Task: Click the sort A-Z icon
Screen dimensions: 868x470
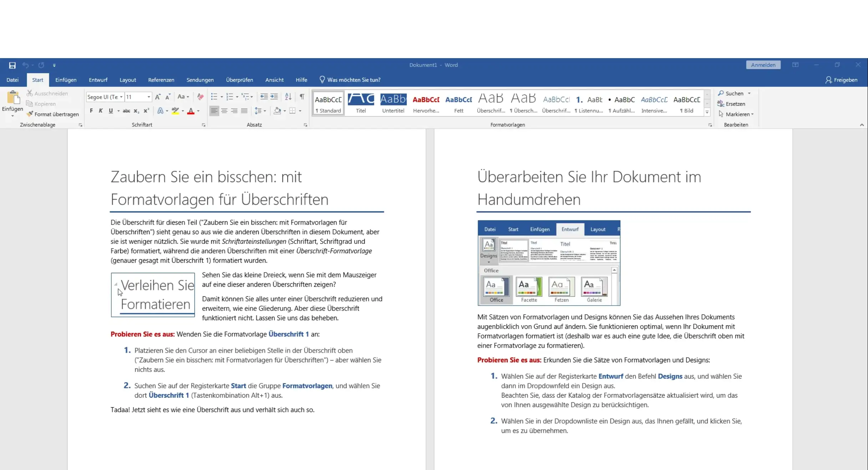Action: click(x=288, y=97)
